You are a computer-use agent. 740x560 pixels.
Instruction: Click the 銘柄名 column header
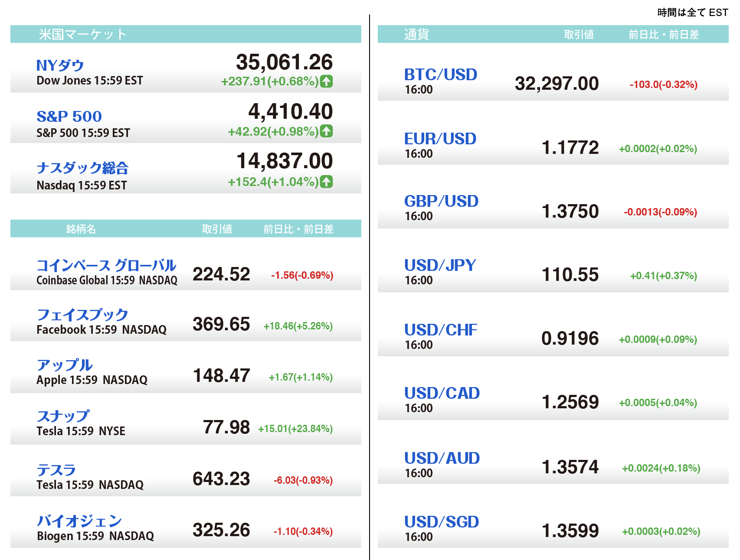[81, 229]
